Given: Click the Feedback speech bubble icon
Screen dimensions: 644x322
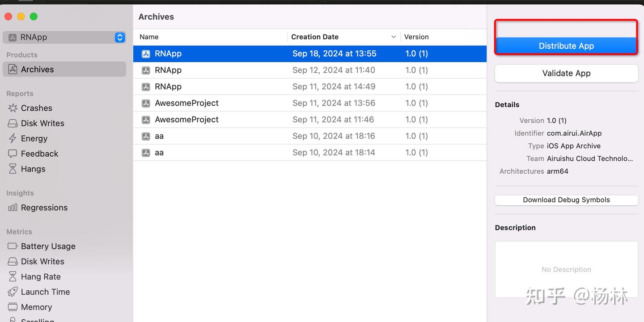Looking at the screenshot, I should click(13, 154).
